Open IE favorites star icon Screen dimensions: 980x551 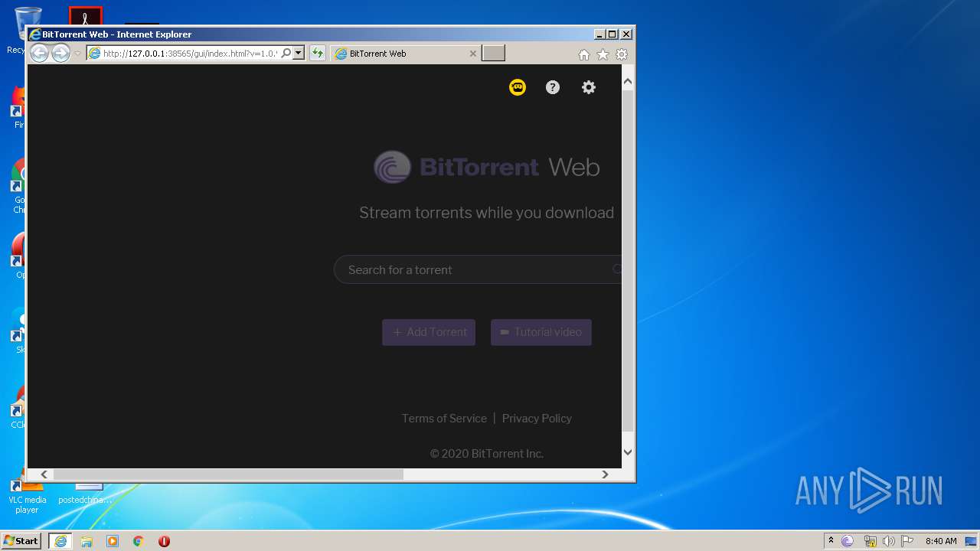pyautogui.click(x=603, y=54)
